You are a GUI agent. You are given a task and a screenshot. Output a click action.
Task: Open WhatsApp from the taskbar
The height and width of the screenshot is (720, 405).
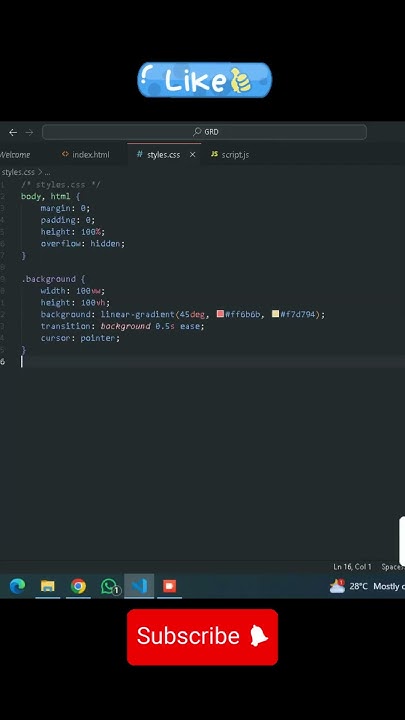[x=109, y=586]
